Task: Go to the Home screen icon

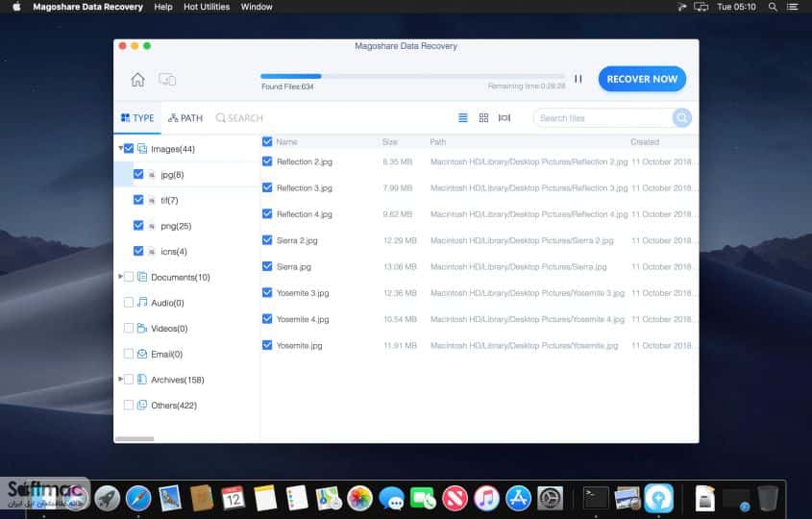Action: coord(137,79)
